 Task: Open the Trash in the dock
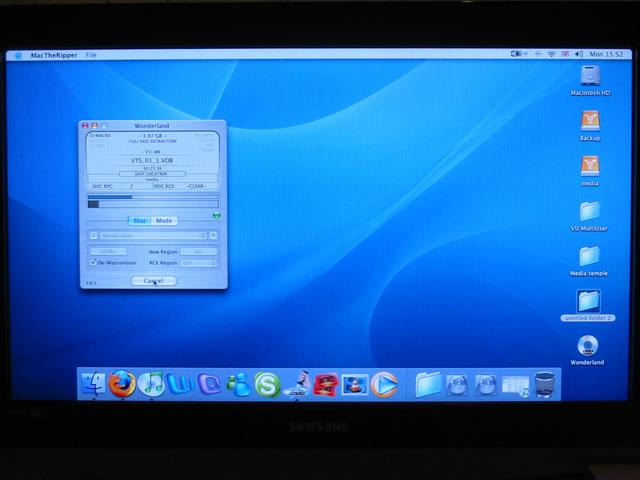click(x=545, y=384)
